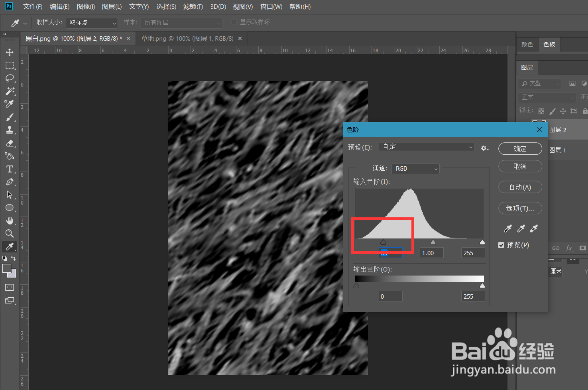
Task: Click the 选项(T)... button
Action: point(520,208)
